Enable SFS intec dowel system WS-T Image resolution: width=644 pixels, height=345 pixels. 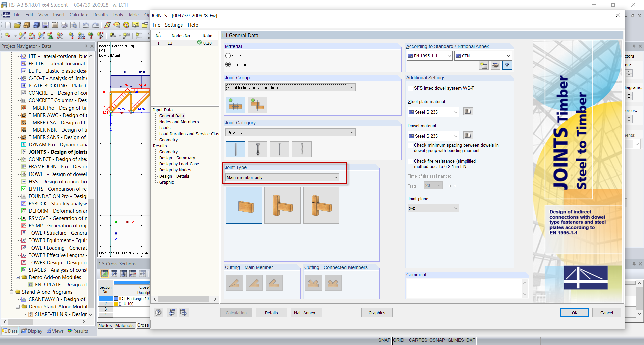point(410,88)
